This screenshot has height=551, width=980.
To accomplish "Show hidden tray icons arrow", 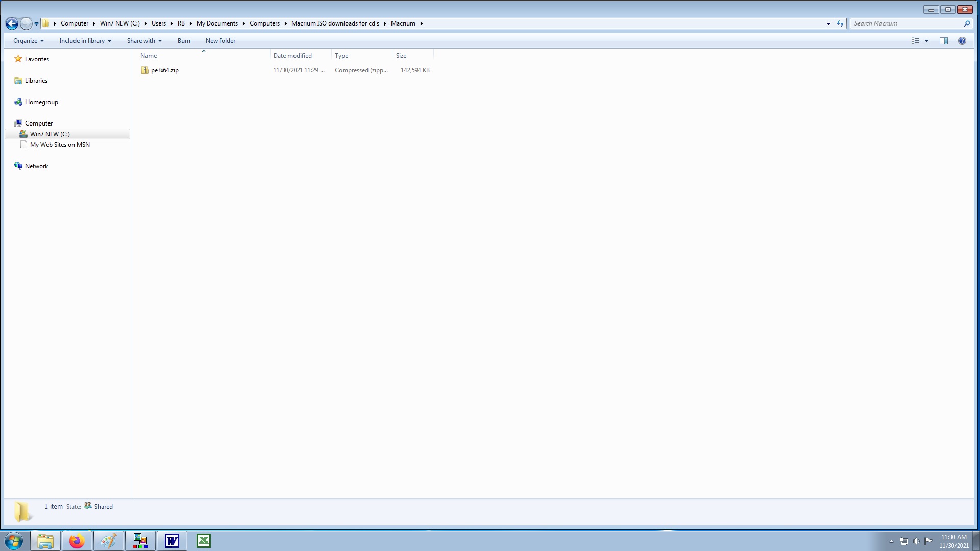I will (891, 541).
